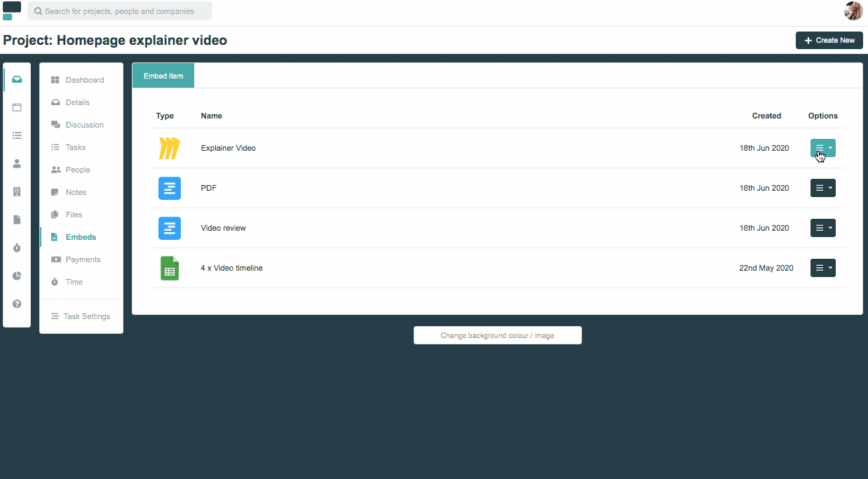Image resolution: width=868 pixels, height=479 pixels.
Task: Open the help question-mark icon
Action: click(x=17, y=304)
